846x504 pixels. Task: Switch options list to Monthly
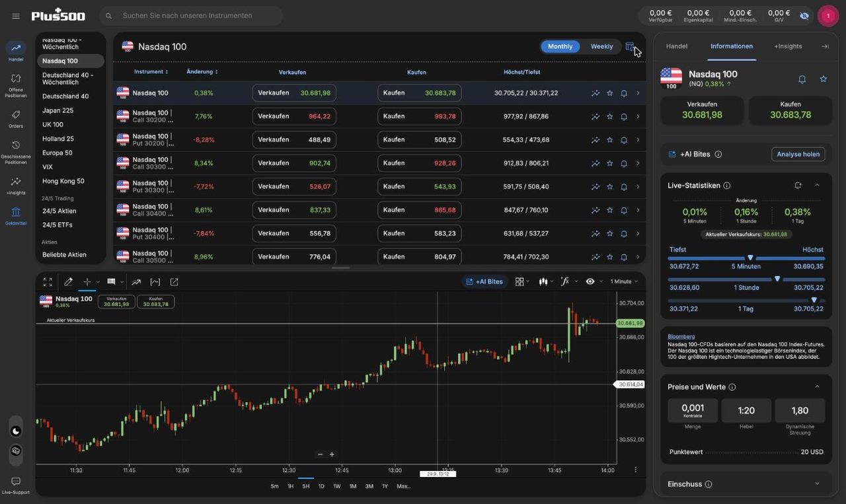click(x=560, y=46)
